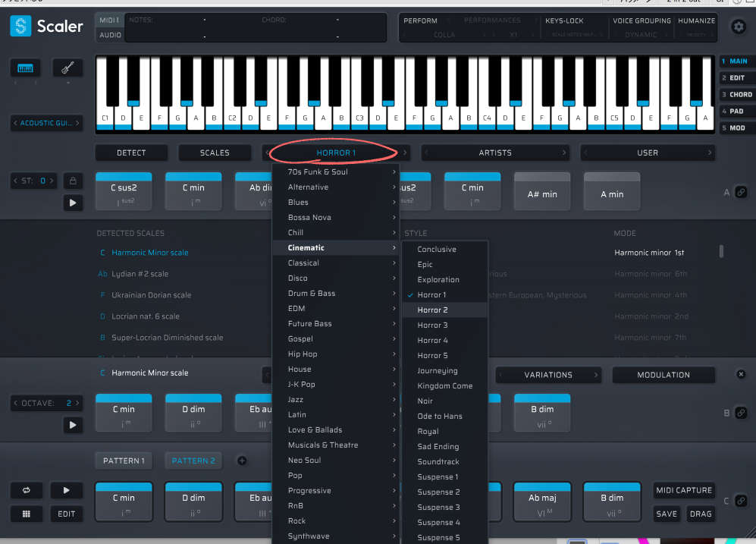Toggle loop playback icon in Pattern section
Image resolution: width=756 pixels, height=544 pixels.
[26, 490]
